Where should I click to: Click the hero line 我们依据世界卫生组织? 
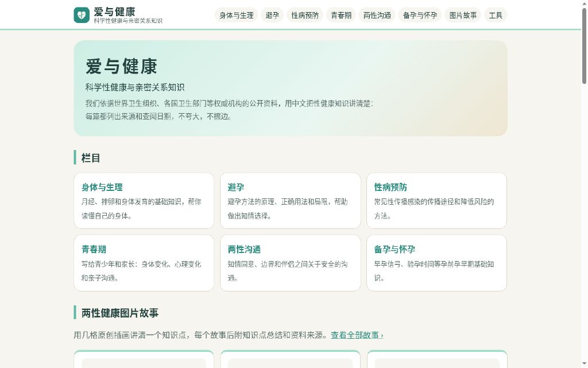tap(120, 103)
